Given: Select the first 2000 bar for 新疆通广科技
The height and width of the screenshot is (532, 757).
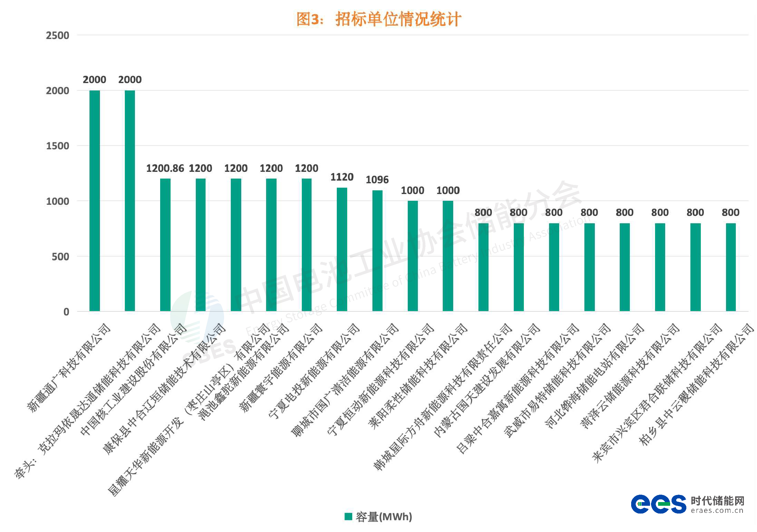Looking at the screenshot, I should point(95,200).
